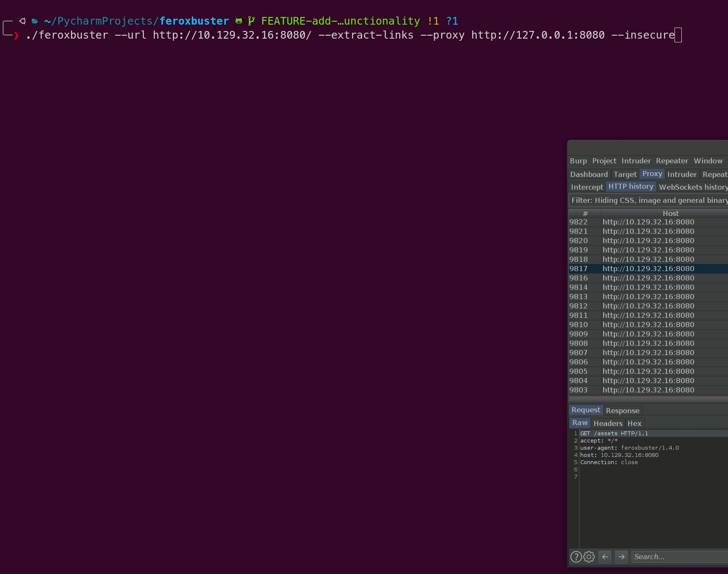The height and width of the screenshot is (574, 728).
Task: Sort history by the # column header
Action: 585,213
